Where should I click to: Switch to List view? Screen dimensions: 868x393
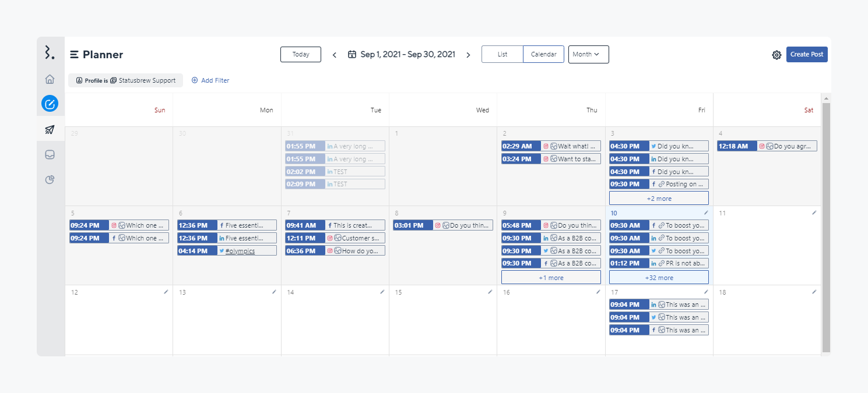click(502, 54)
